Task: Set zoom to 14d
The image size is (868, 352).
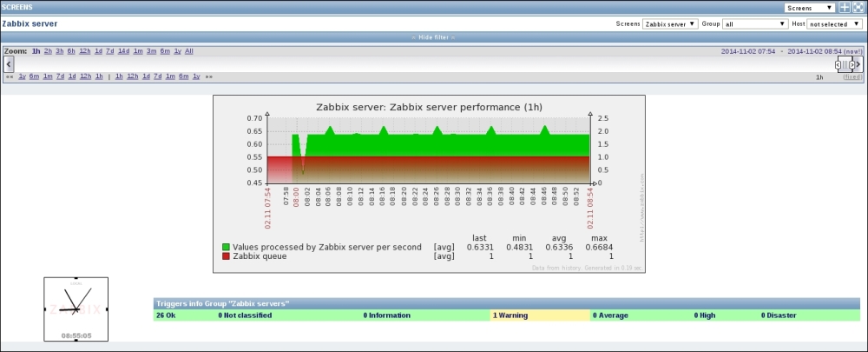Action: point(124,51)
